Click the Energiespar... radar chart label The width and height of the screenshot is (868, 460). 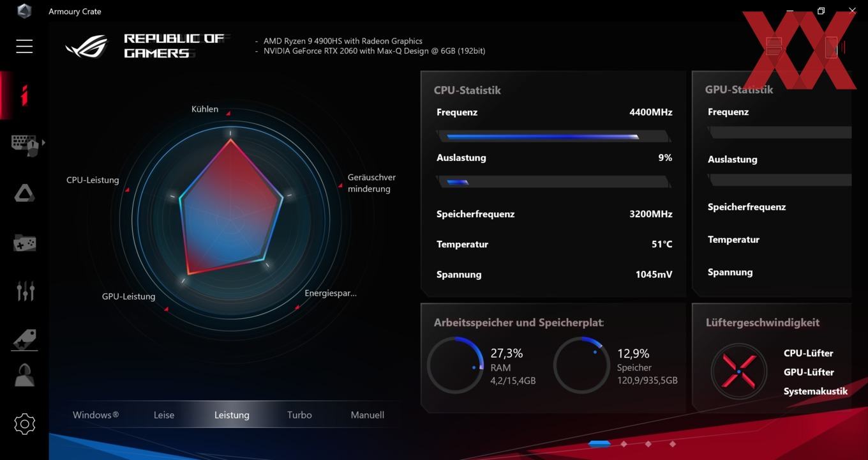tap(331, 293)
